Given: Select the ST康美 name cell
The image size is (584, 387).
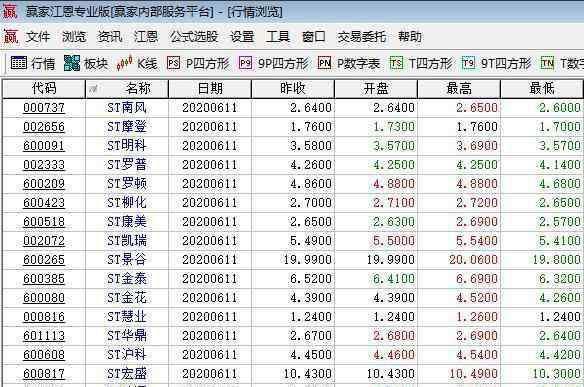Looking at the screenshot, I should coord(127,222).
